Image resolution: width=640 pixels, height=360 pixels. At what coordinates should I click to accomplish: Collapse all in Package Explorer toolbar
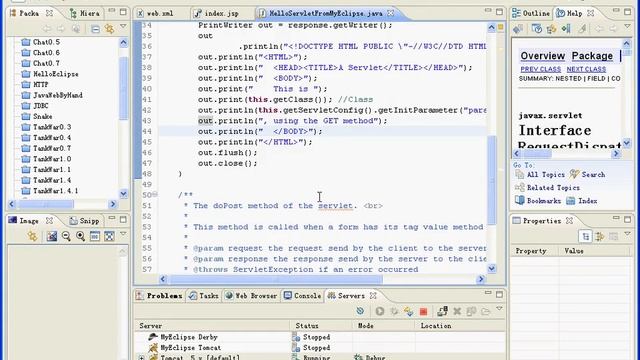tap(95, 29)
